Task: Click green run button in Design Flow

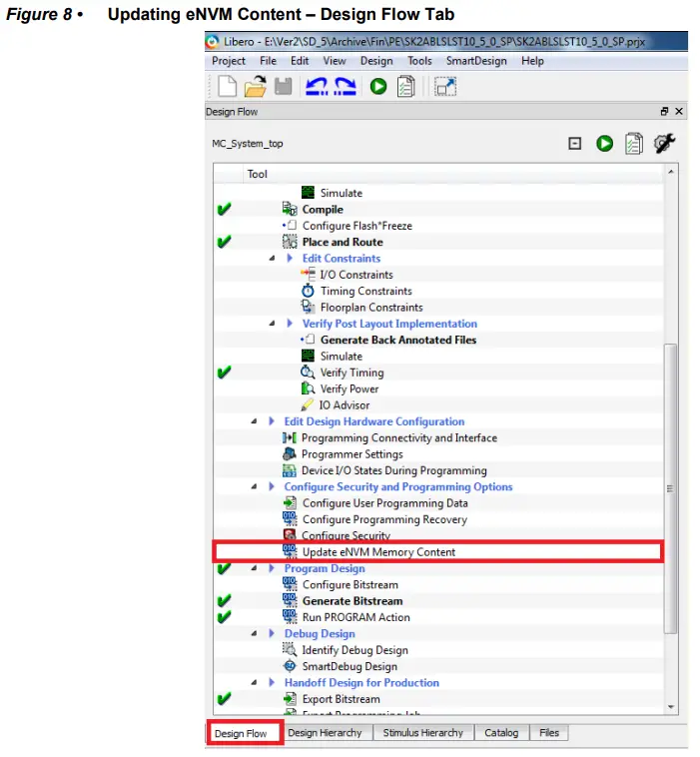Action: pyautogui.click(x=604, y=144)
